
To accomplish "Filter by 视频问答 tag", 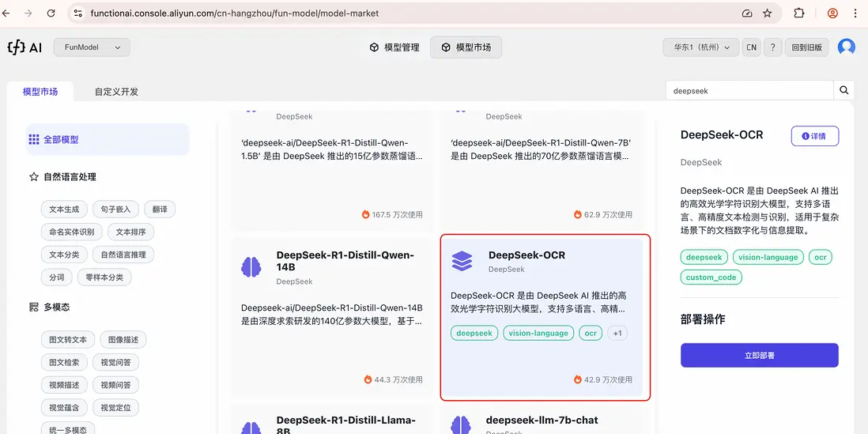I will pyautogui.click(x=115, y=385).
